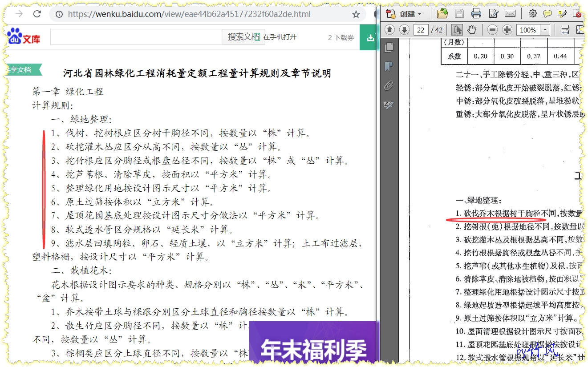
Task: Click line 8、软式透水管区分规格
Action: (x=142, y=230)
